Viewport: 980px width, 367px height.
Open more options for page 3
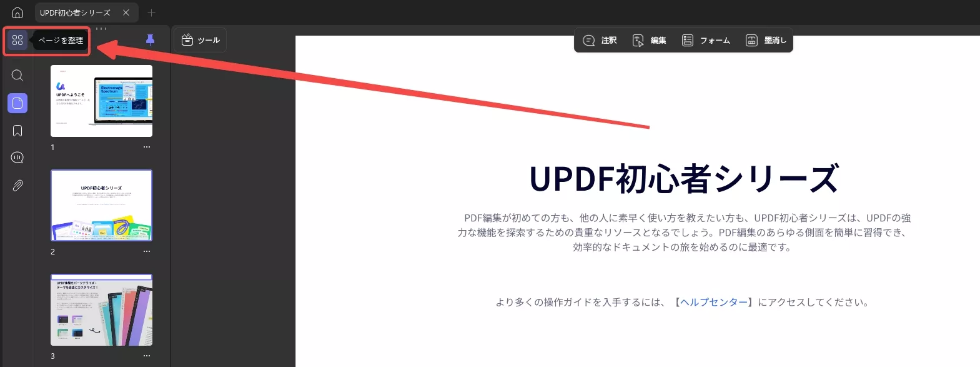147,356
